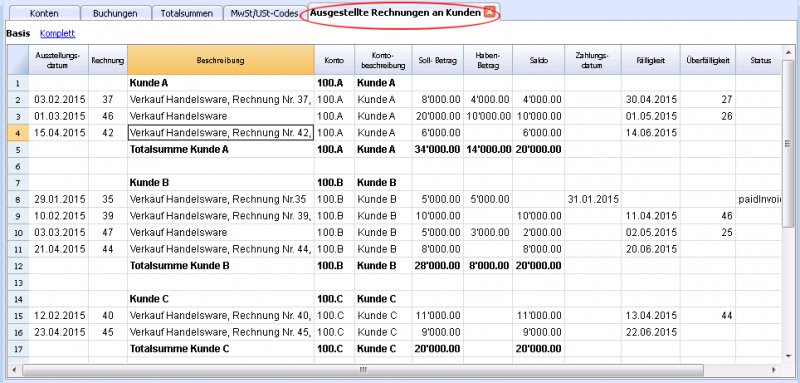The width and height of the screenshot is (800, 383).
Task: Close the Ausgestellte Rechnungen an Kunden tab
Action: [x=489, y=13]
